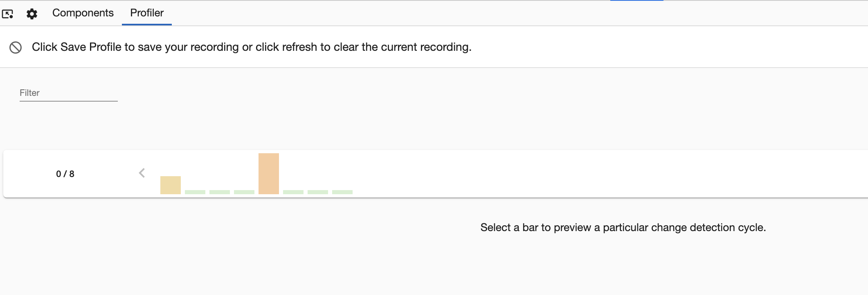Image resolution: width=868 pixels, height=295 pixels.
Task: Switch to the Components tab
Action: 83,13
